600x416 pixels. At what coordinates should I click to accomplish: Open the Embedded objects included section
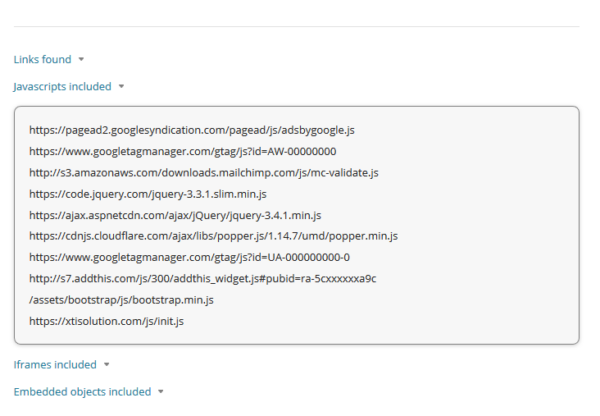pos(82,392)
